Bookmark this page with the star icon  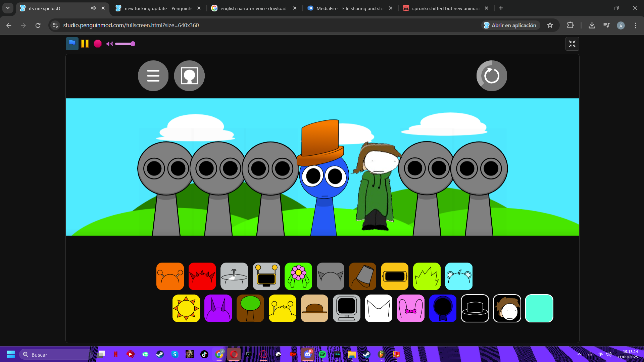(550, 25)
